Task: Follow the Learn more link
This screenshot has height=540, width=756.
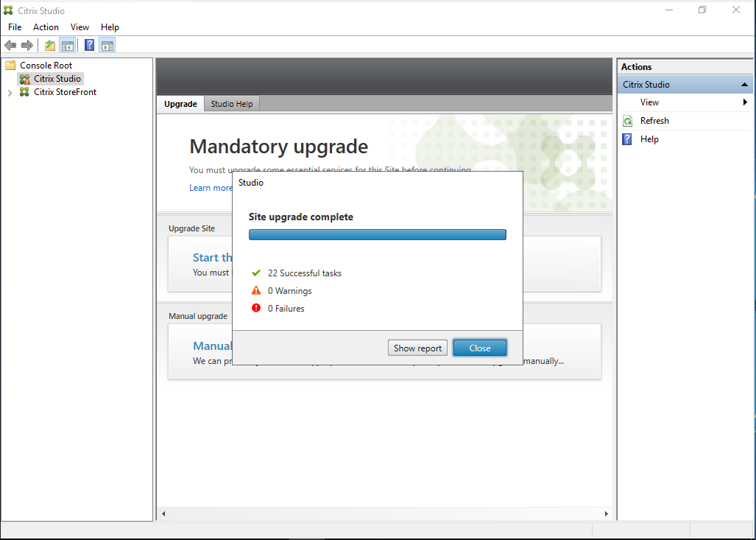Action: 211,188
